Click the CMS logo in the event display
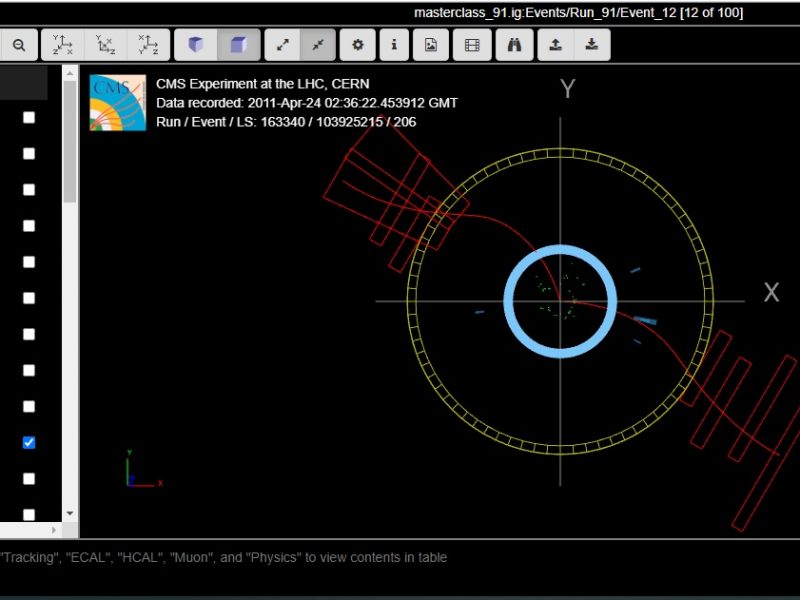 coord(118,103)
